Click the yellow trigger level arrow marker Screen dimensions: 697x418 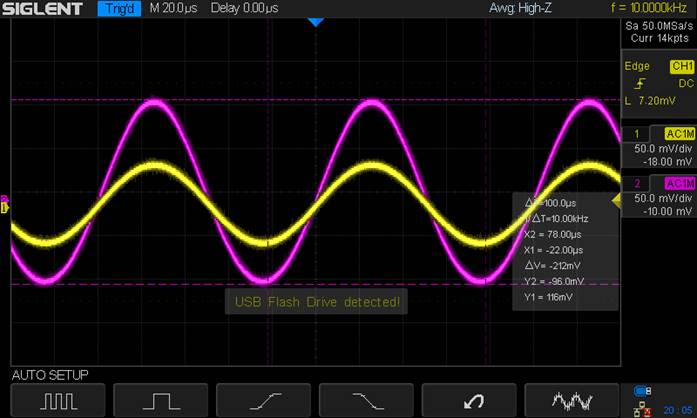click(617, 201)
